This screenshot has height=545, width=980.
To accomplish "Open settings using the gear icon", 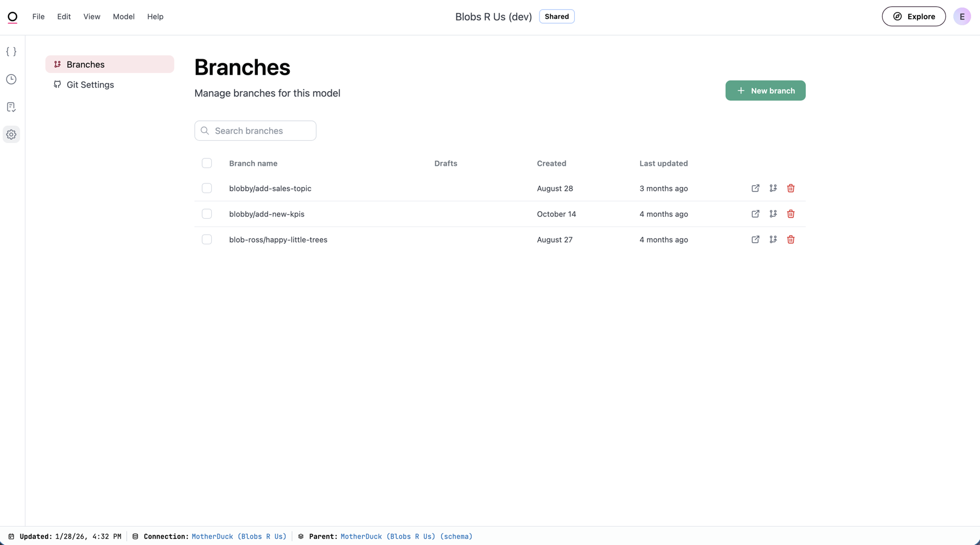I will (x=11, y=134).
